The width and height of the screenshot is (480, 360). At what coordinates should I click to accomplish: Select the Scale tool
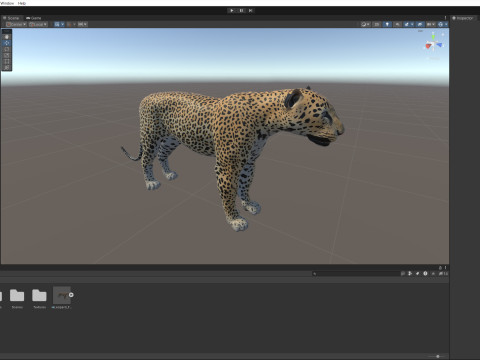point(7,55)
